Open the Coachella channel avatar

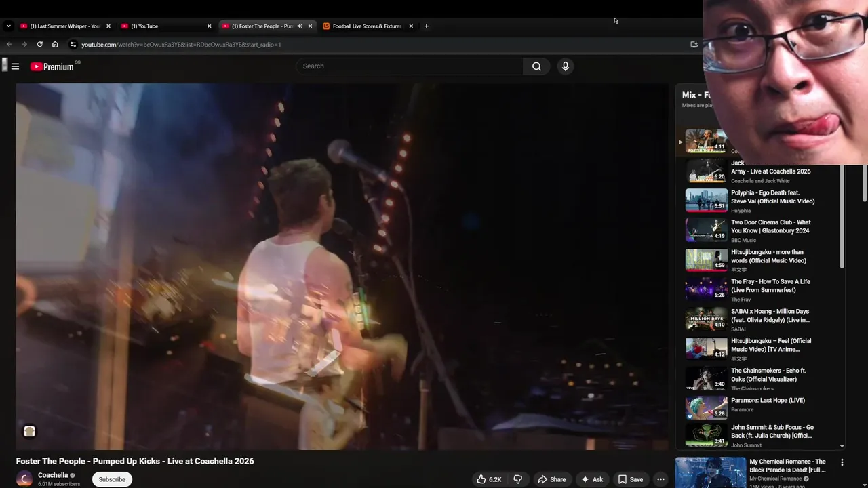pyautogui.click(x=24, y=479)
